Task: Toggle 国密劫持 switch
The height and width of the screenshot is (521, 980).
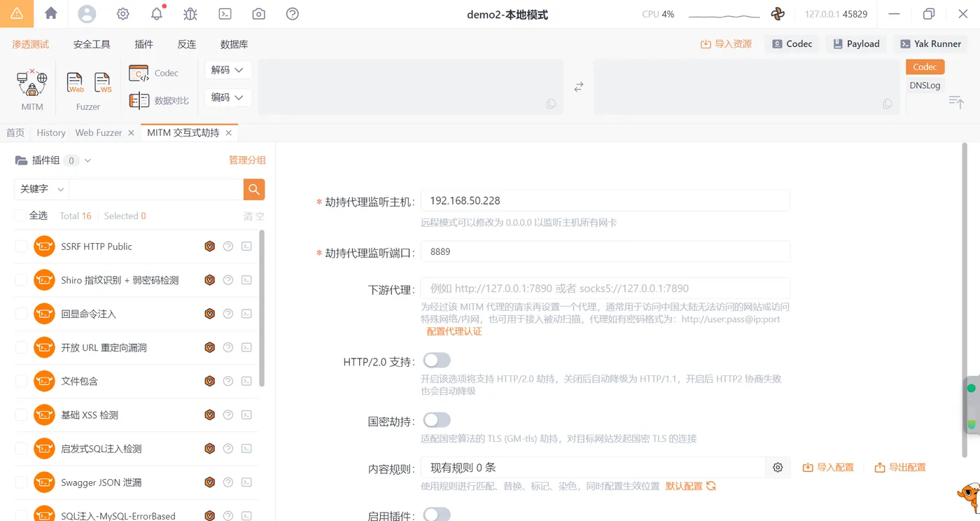Action: 436,420
